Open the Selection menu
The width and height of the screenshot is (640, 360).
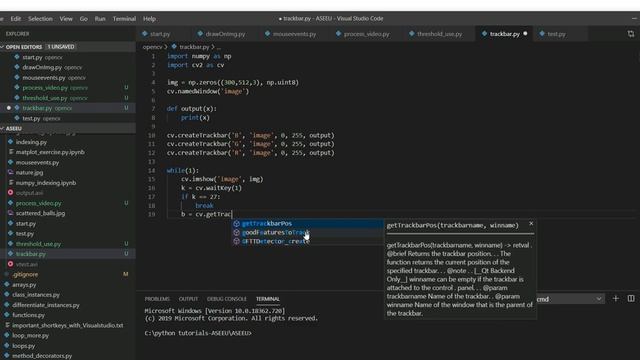coord(40,19)
